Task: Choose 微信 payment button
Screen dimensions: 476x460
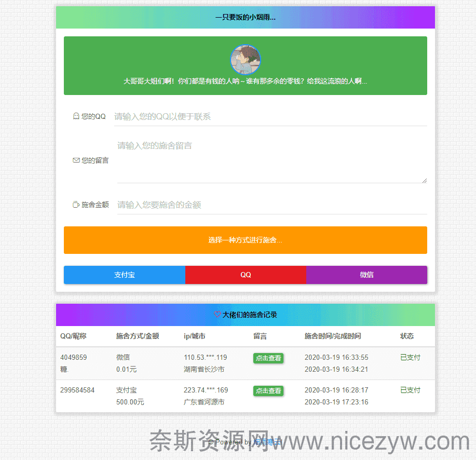Action: (x=366, y=275)
